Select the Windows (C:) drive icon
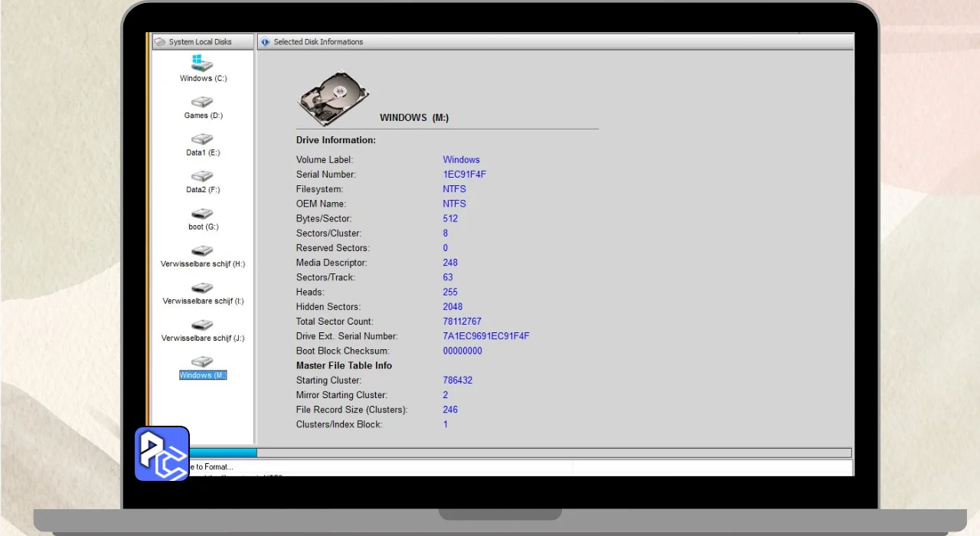Viewport: 980px width, 536px height. click(202, 64)
